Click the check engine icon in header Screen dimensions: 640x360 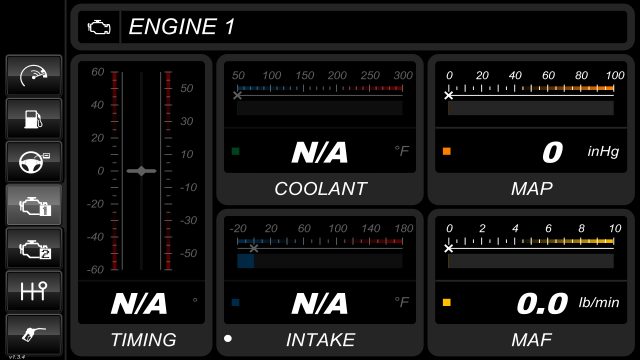(x=99, y=27)
